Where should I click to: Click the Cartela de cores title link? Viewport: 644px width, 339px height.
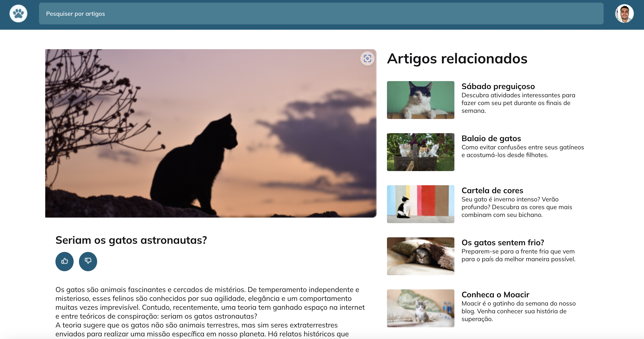coord(492,190)
